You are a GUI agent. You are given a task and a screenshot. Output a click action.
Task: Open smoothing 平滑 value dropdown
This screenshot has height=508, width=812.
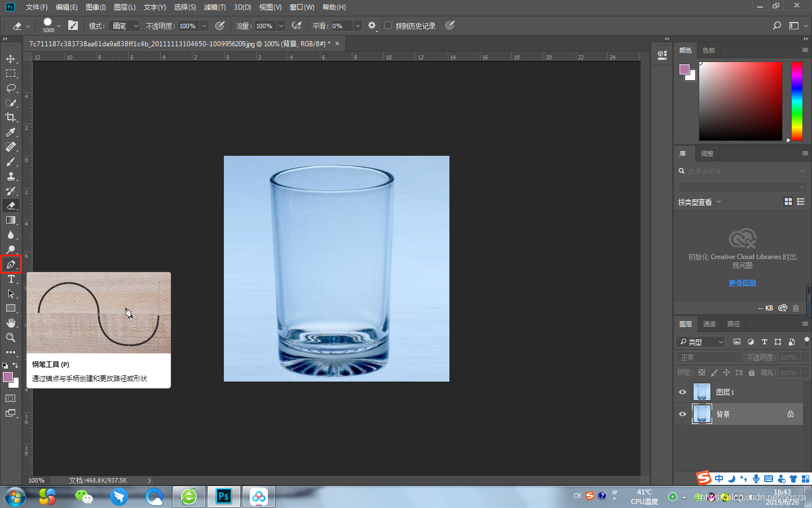(x=358, y=26)
